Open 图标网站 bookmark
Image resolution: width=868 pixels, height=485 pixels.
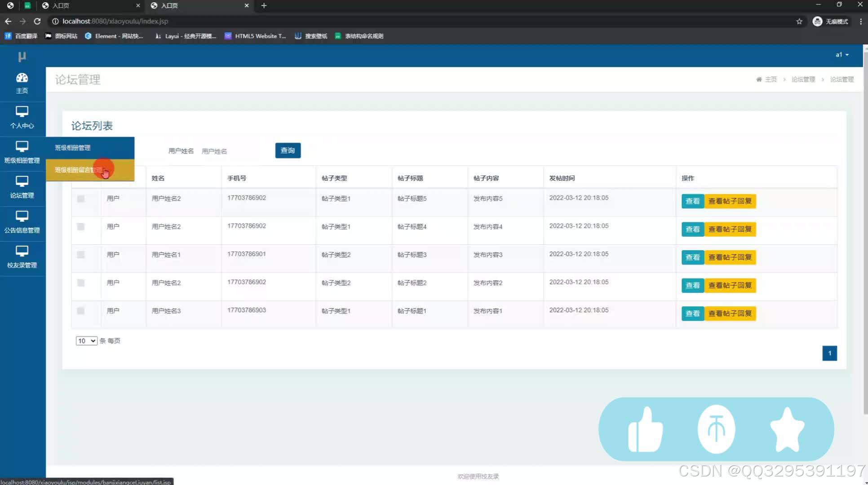click(61, 36)
